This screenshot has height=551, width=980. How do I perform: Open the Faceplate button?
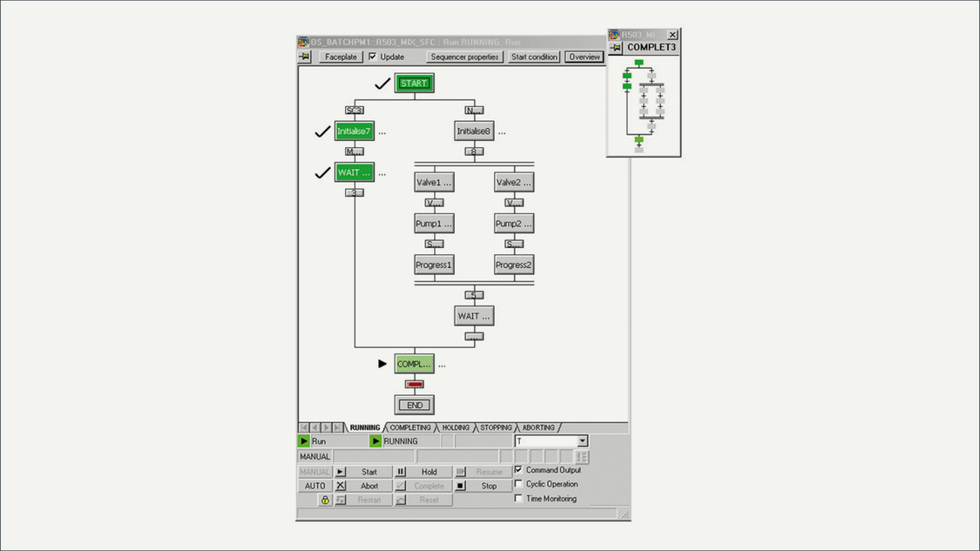click(341, 57)
